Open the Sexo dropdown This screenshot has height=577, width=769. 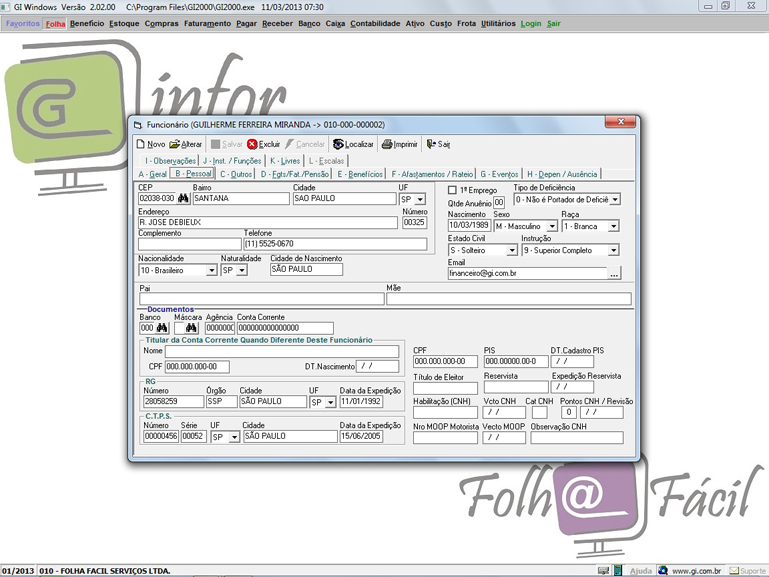click(x=552, y=226)
